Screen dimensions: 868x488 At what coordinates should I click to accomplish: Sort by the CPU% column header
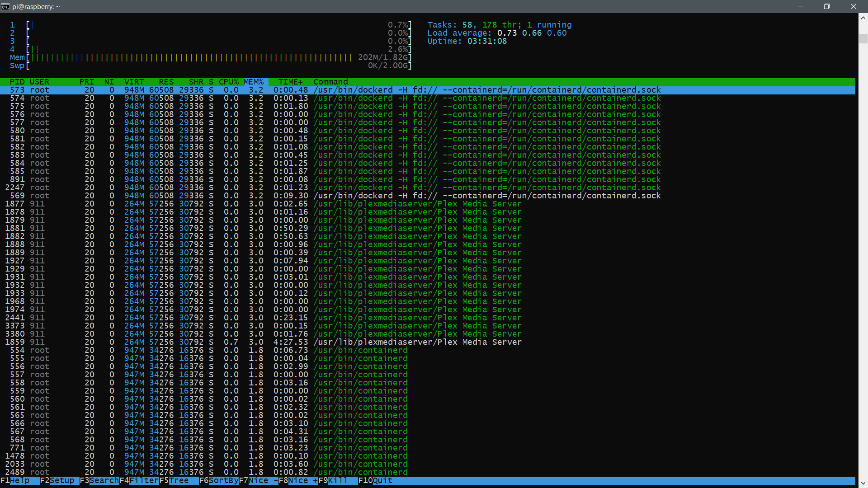click(229, 82)
